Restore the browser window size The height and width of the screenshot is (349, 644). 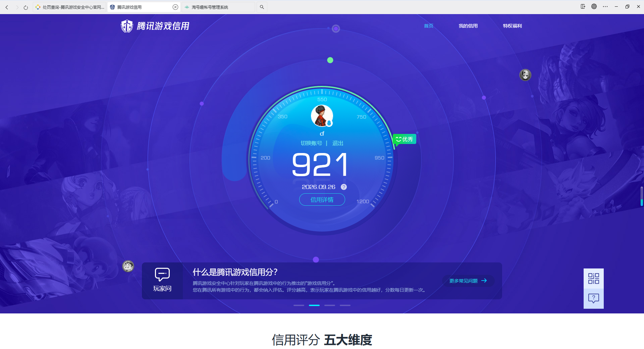coord(627,6)
